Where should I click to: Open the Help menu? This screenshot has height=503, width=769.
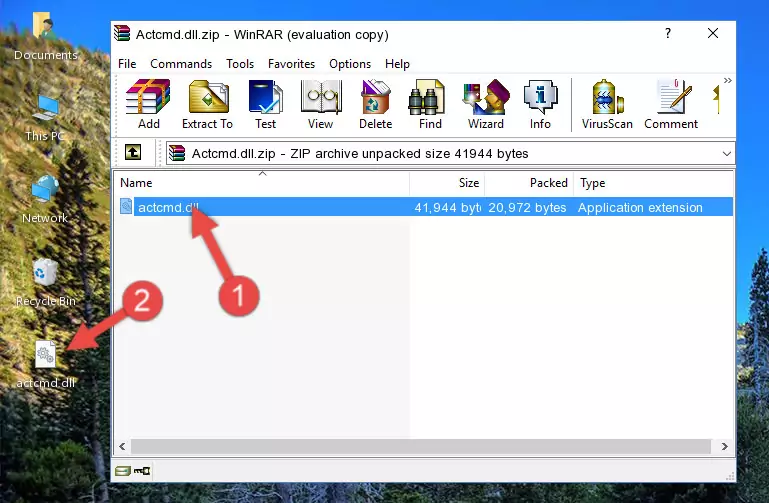tap(397, 64)
